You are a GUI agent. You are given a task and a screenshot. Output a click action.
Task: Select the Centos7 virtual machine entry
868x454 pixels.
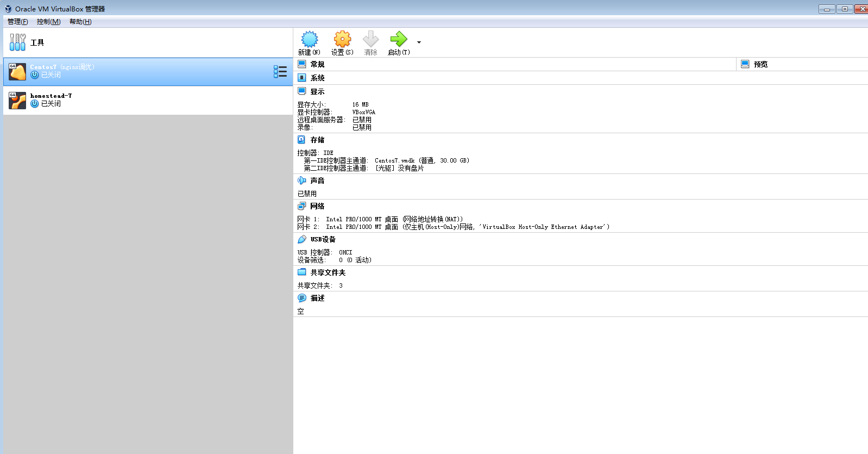(148, 72)
